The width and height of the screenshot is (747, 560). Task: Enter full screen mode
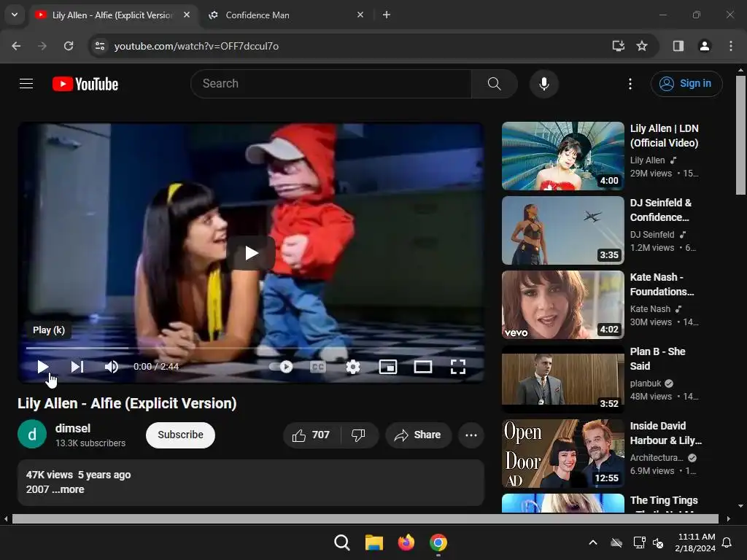[458, 367]
